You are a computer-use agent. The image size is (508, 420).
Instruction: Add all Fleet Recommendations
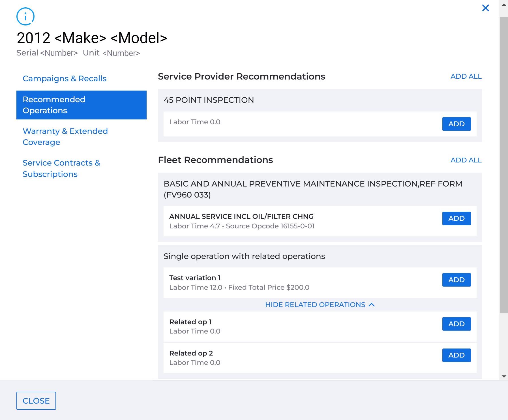466,160
